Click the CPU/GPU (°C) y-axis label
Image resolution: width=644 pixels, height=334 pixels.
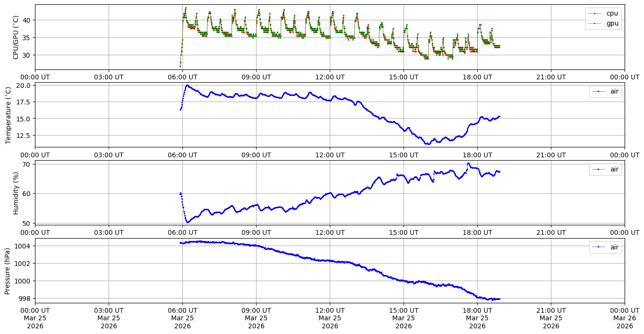coord(16,37)
